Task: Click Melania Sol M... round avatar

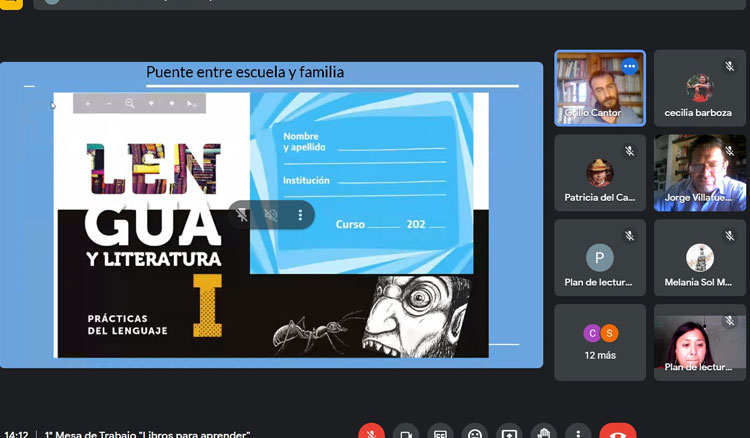Action: (699, 258)
